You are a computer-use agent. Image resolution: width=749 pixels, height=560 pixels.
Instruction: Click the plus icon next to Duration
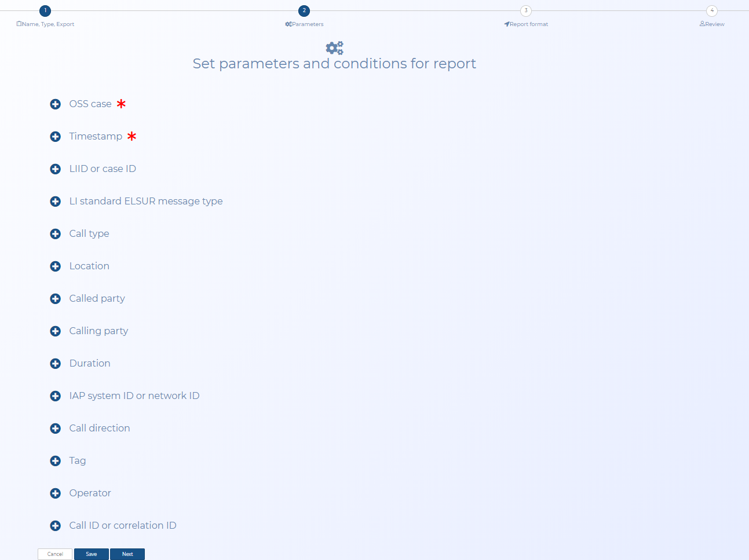coord(56,364)
